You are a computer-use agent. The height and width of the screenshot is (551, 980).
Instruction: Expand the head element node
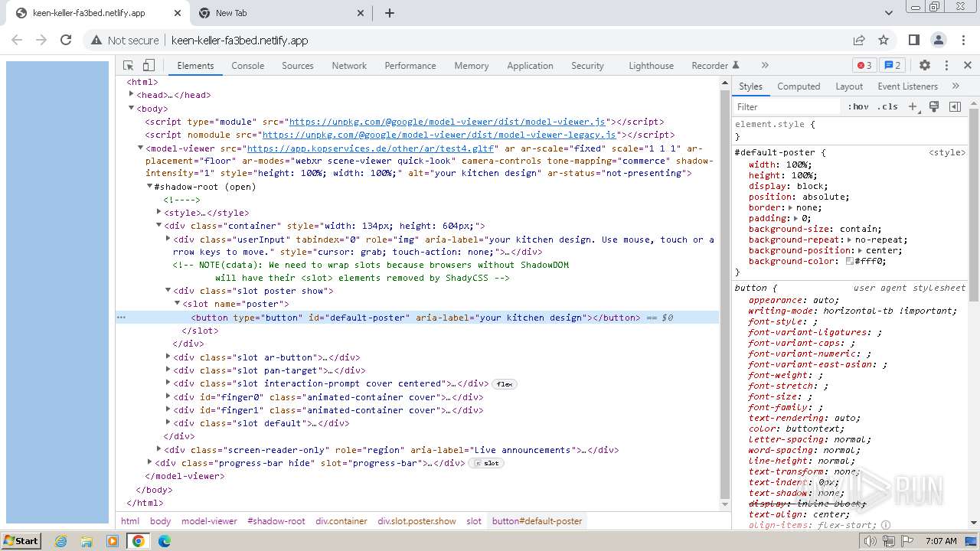[132, 95]
